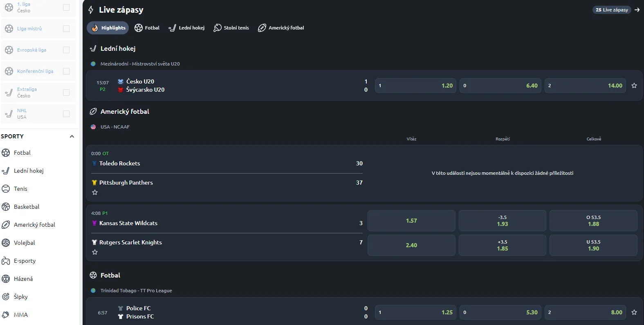
Task: Open E-sporty controller icon in sidebar
Action: (6, 261)
